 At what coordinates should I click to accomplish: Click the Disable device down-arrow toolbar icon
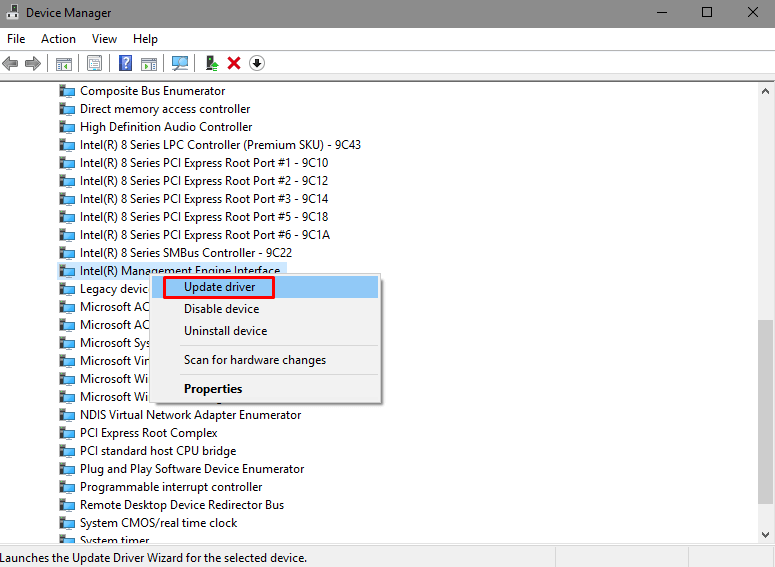coord(257,63)
